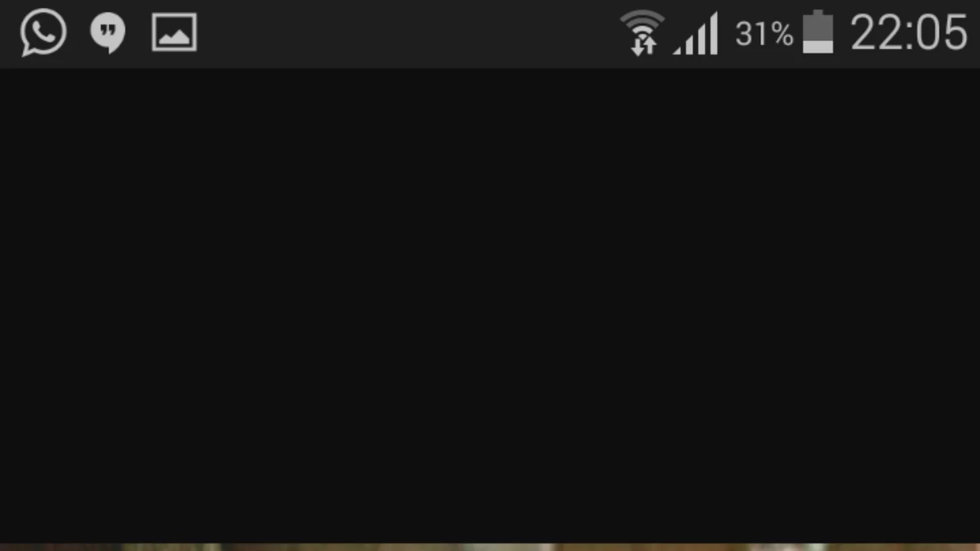The height and width of the screenshot is (551, 980).
Task: Select the picture saved notification icon
Action: coord(174,33)
